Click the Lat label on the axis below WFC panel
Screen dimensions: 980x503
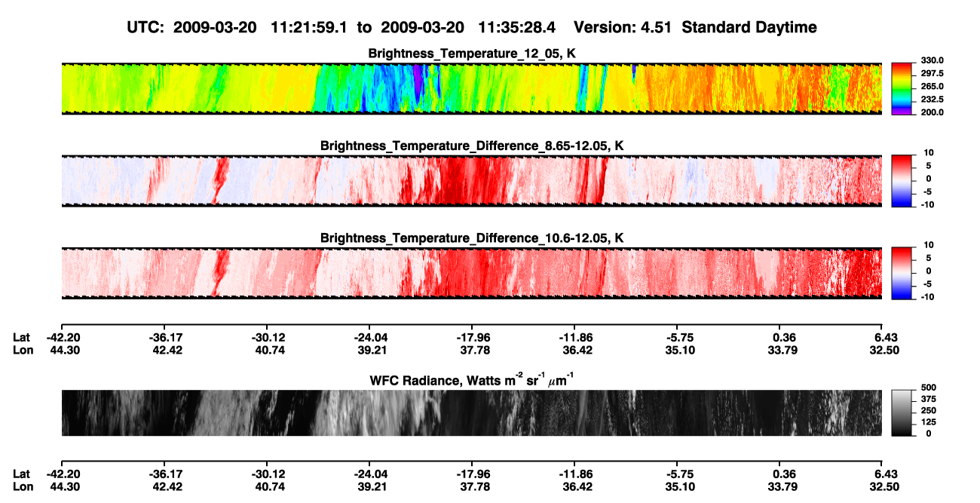[x=22, y=474]
